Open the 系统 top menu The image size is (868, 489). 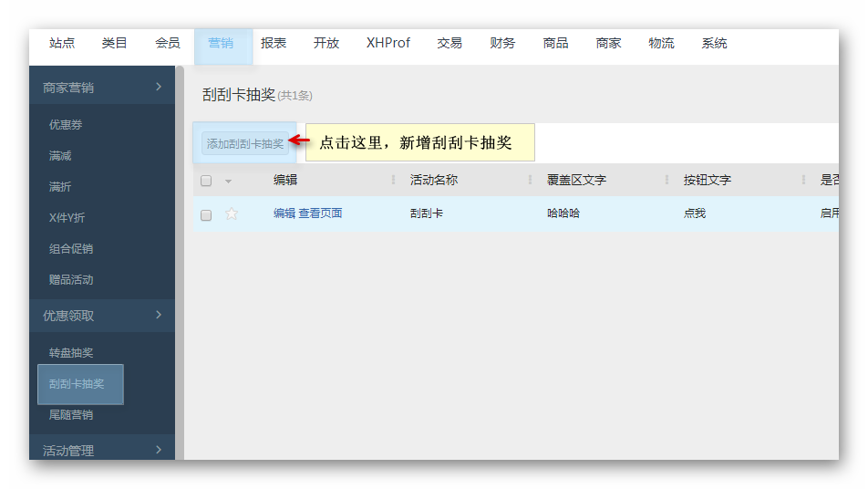click(x=714, y=43)
